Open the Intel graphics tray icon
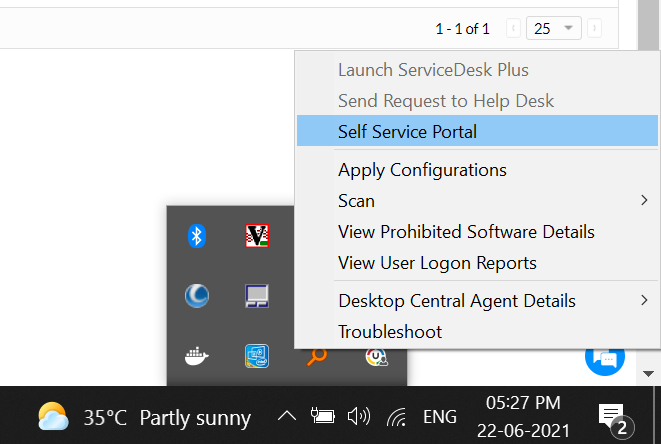Screen dimensions: 661x444 tap(257, 356)
